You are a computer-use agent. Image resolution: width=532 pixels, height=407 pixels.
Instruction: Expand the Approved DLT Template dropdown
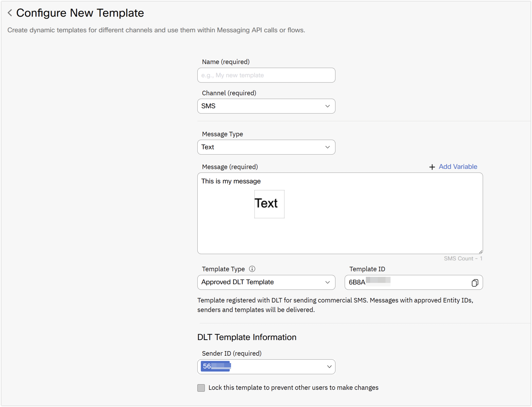click(266, 282)
